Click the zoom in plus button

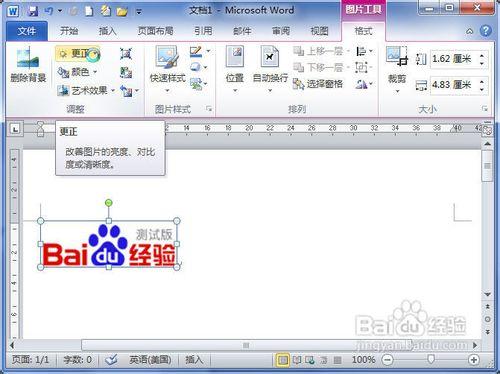[x=474, y=360]
